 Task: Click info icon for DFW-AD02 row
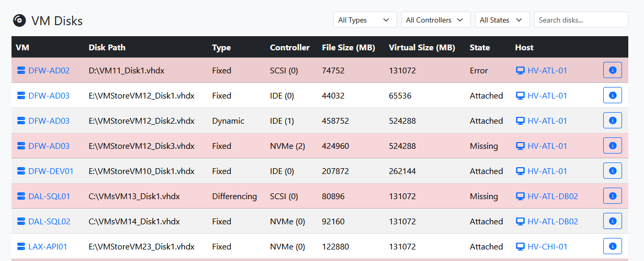[612, 70]
